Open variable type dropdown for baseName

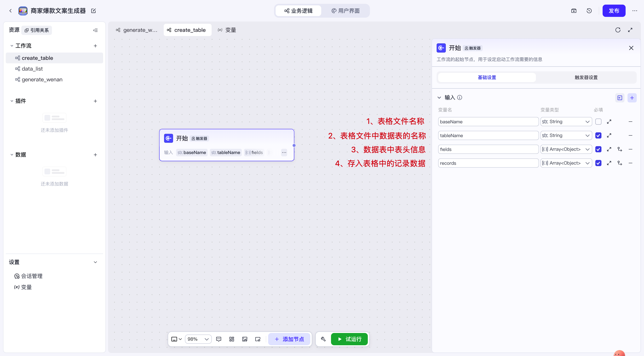pyautogui.click(x=566, y=122)
